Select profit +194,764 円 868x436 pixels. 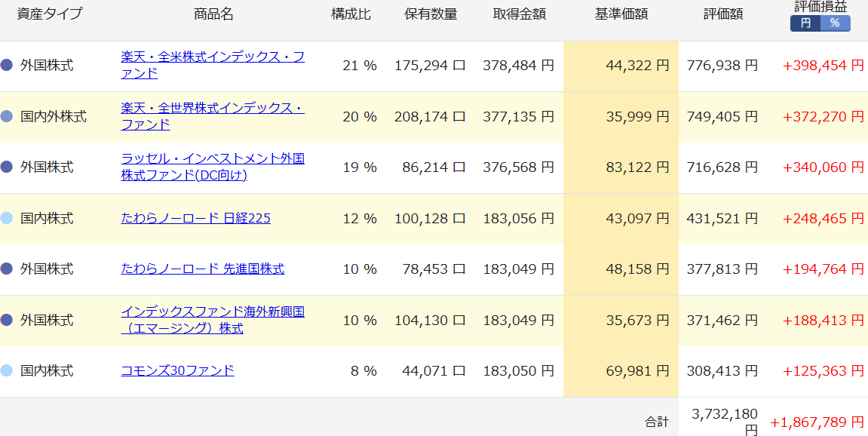pyautogui.click(x=824, y=269)
